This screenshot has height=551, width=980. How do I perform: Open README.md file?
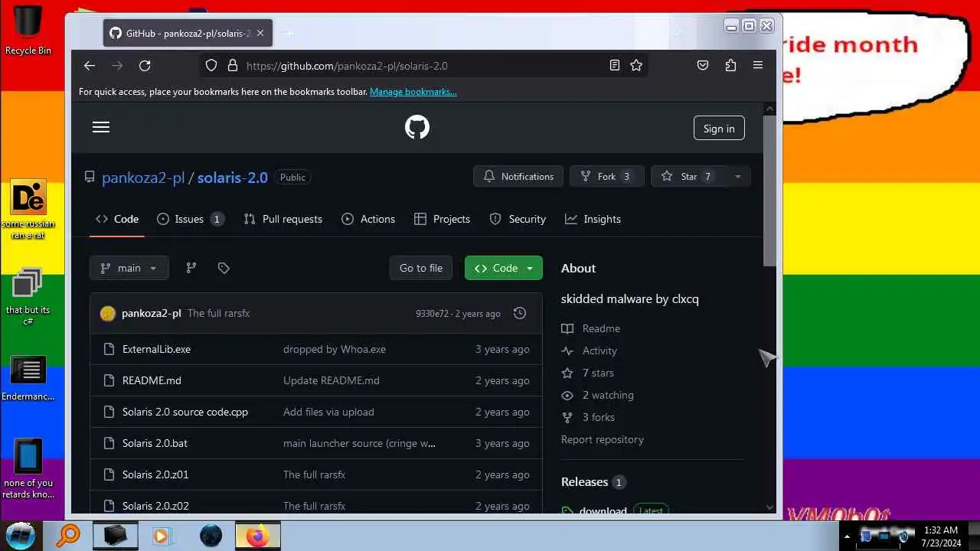click(x=152, y=380)
